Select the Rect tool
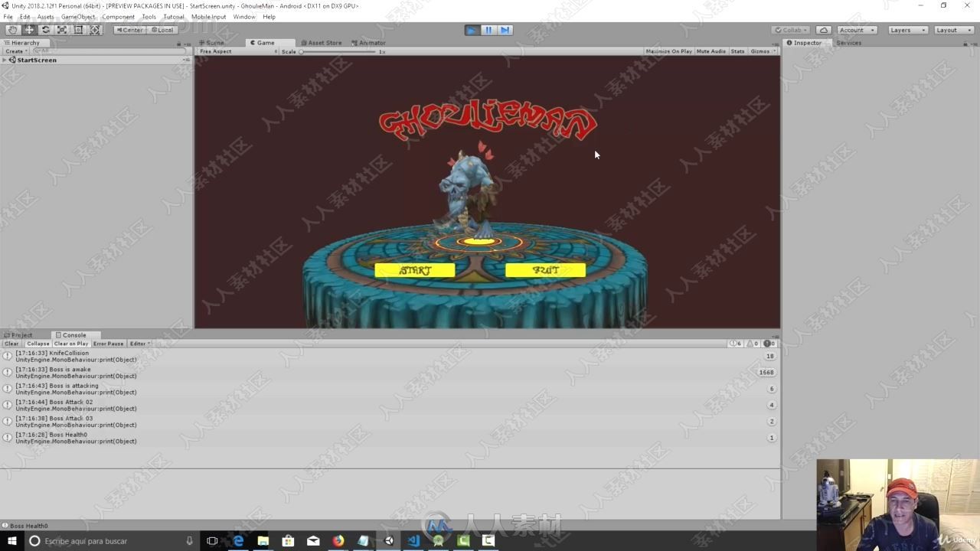Screen dimensions: 980x551 tap(78, 30)
